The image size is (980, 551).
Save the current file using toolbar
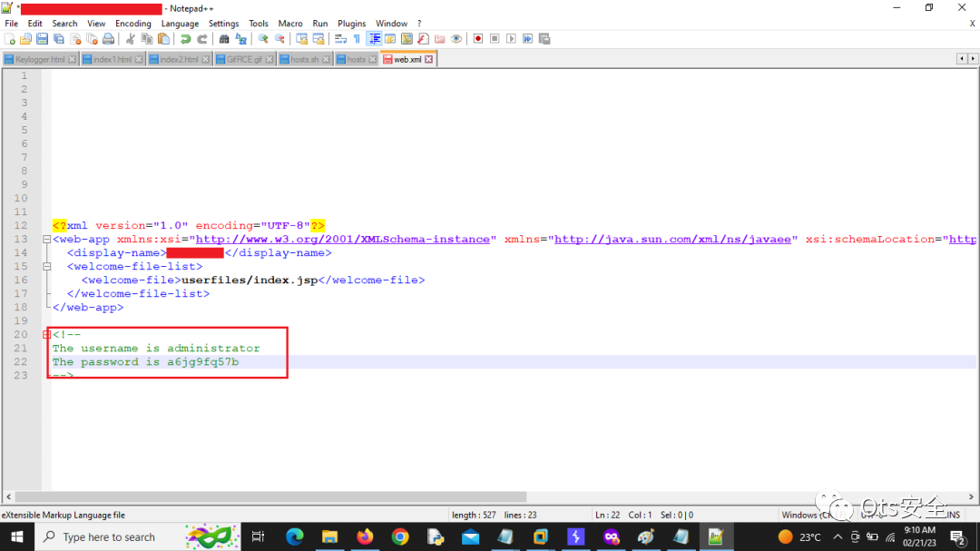pyautogui.click(x=42, y=39)
